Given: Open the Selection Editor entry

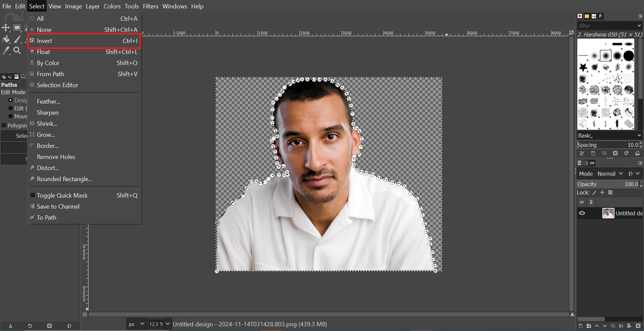Looking at the screenshot, I should pos(84,85).
